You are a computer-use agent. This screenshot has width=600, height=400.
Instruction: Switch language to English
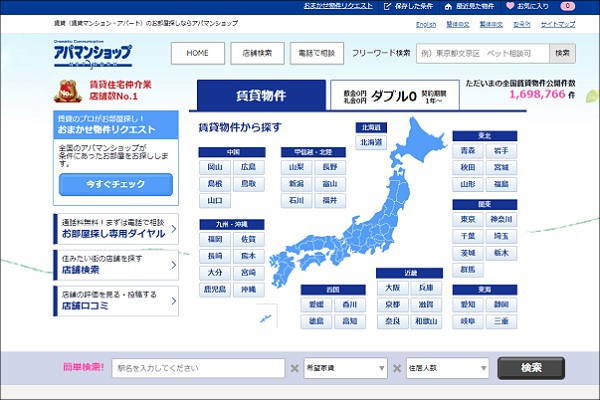pos(426,24)
